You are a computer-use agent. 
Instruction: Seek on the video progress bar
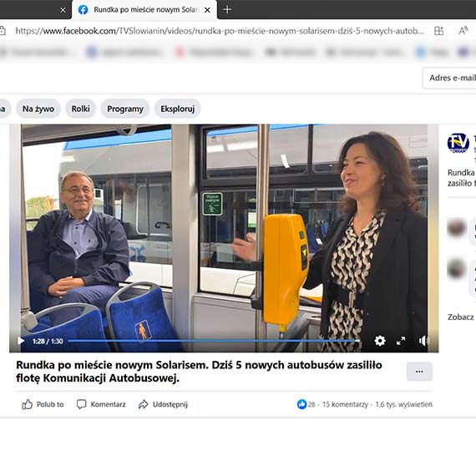point(214,341)
